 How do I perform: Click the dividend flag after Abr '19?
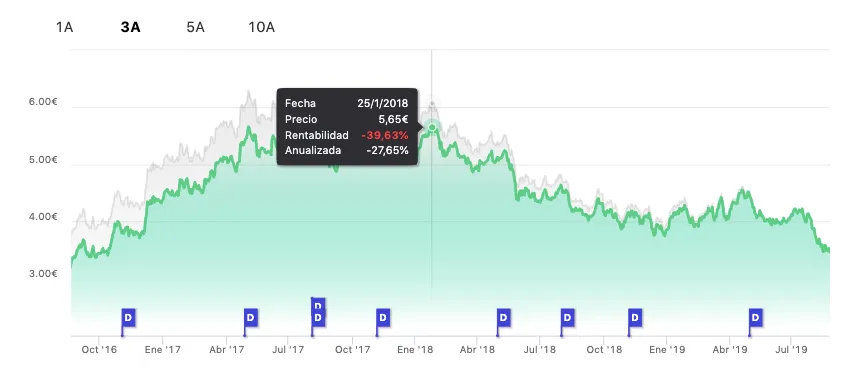pyautogui.click(x=756, y=317)
